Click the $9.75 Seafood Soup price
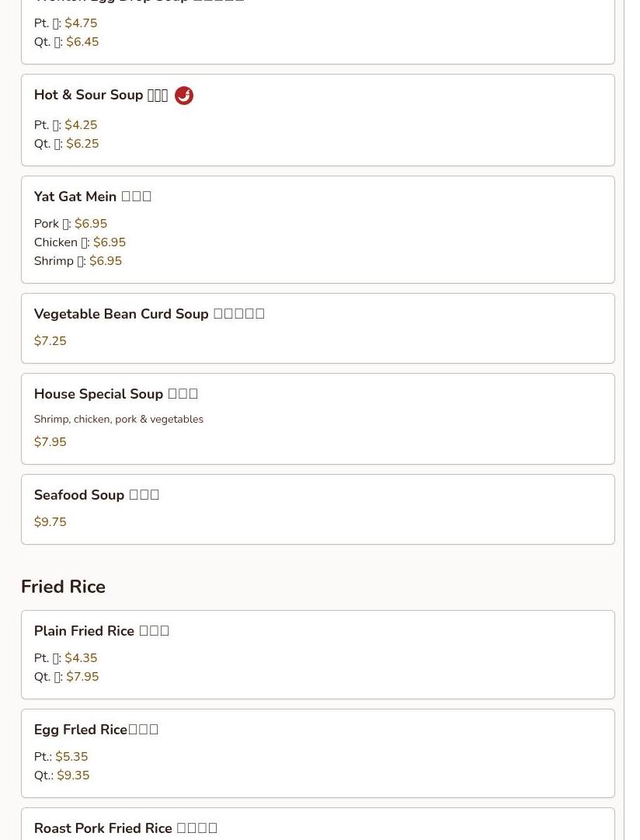Viewport: 640px width, 840px height. pos(50,521)
